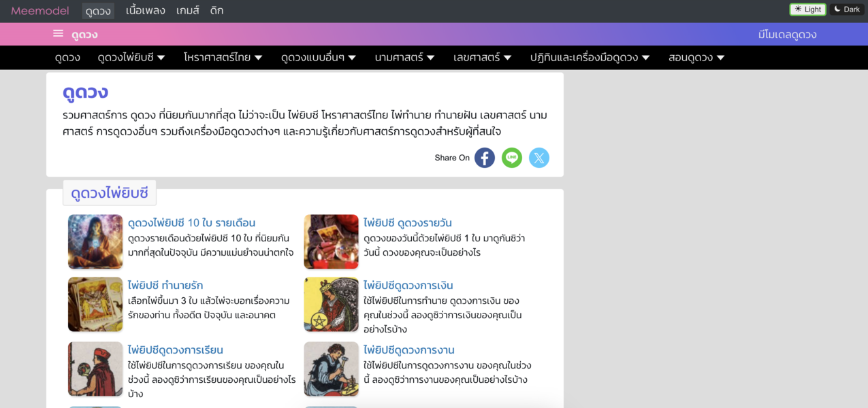Go to เกมส์ in the top navigation
This screenshot has height=408, width=868.
click(189, 10)
